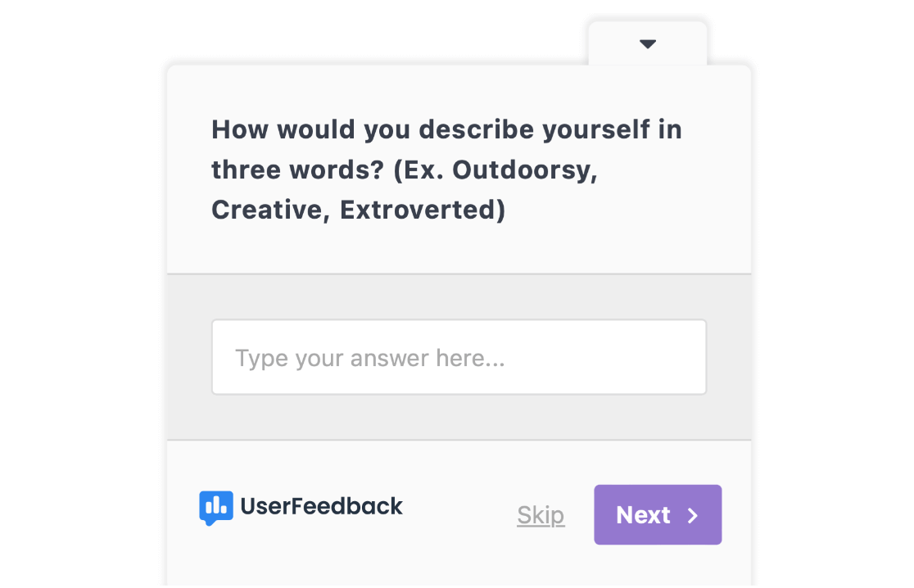Click the survey question heading text
This screenshot has width=914, height=588.
point(446,170)
